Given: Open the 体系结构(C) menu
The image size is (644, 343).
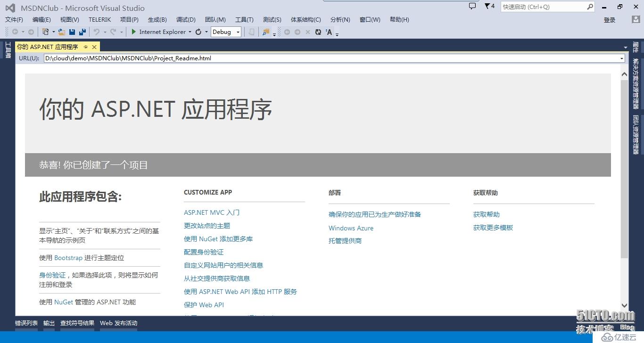Looking at the screenshot, I should (306, 19).
